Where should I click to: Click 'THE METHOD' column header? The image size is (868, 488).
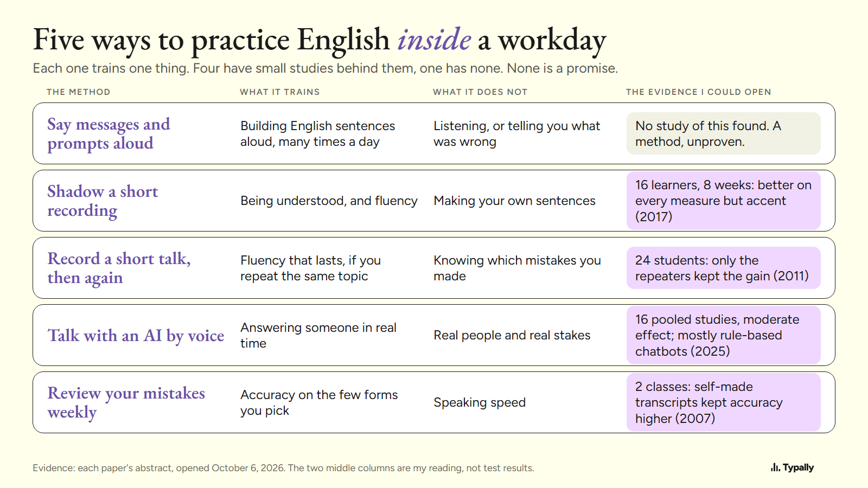point(79,92)
